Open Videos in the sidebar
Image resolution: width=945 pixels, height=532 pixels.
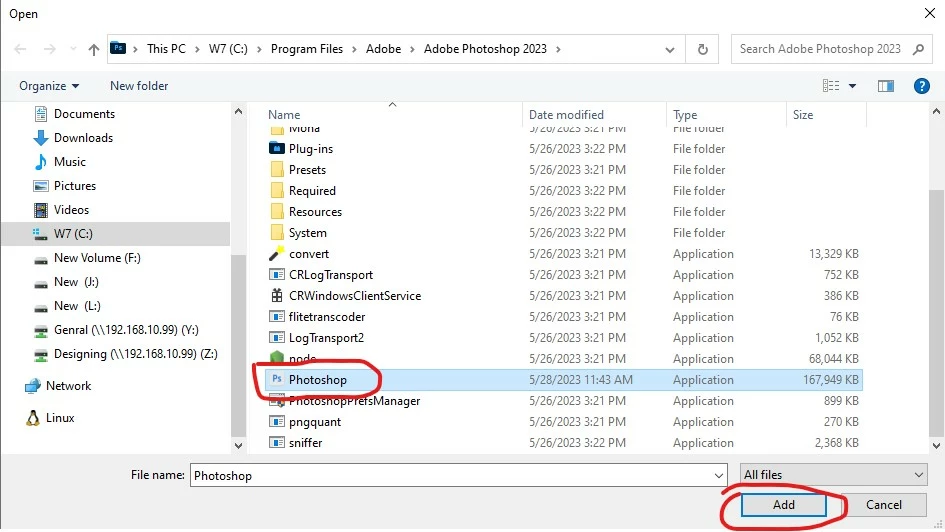coord(71,210)
